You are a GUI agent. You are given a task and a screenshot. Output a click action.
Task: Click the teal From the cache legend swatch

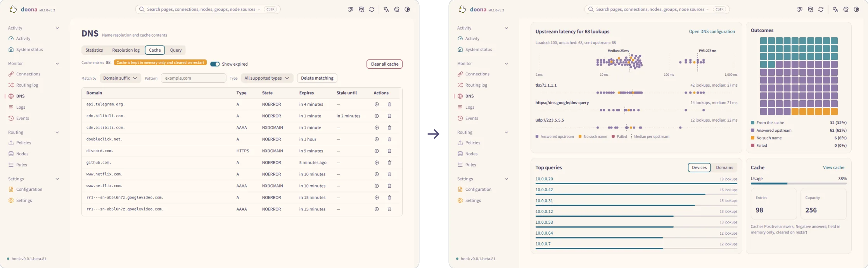coord(752,123)
